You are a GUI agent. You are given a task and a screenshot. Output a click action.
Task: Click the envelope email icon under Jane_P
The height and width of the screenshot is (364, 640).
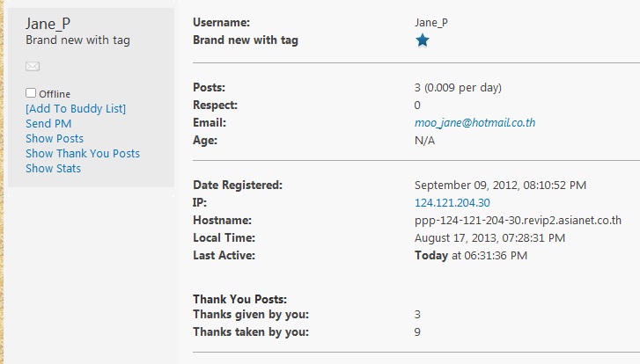point(33,66)
